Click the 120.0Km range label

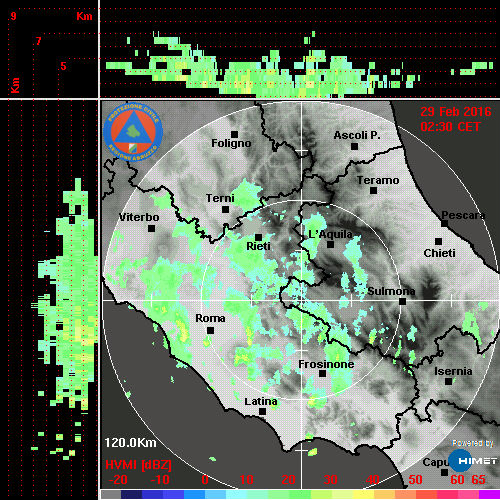130,443
